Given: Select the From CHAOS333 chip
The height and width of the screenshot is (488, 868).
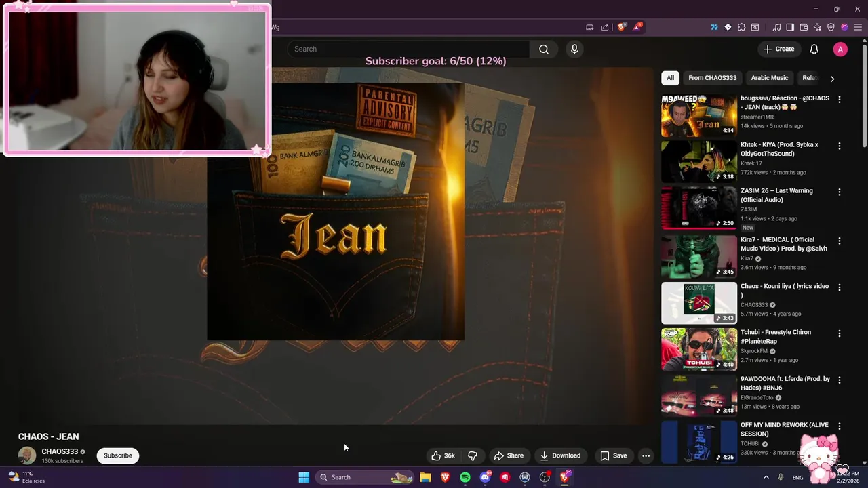Looking at the screenshot, I should (x=712, y=78).
